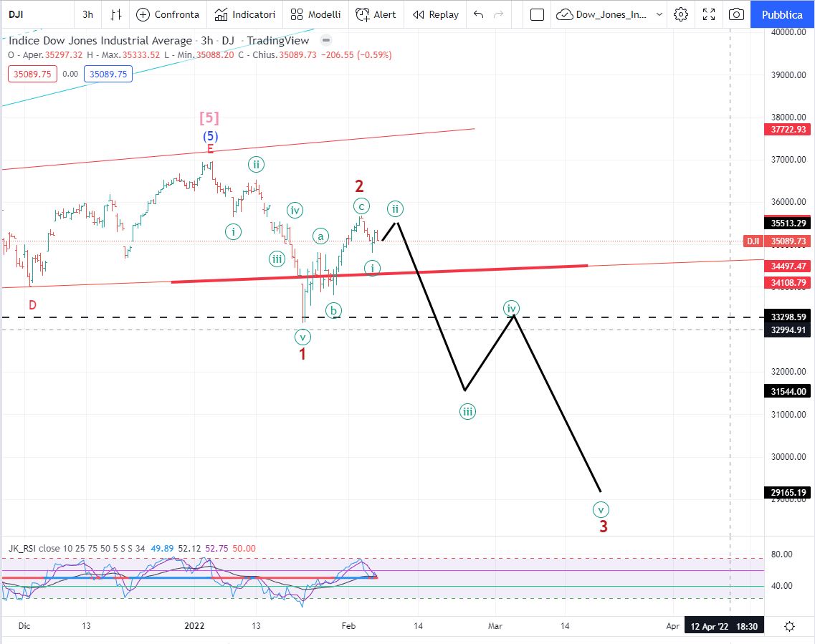The image size is (815, 644).
Task: Click the RSI value 49.89 in legend
Action: [162, 548]
